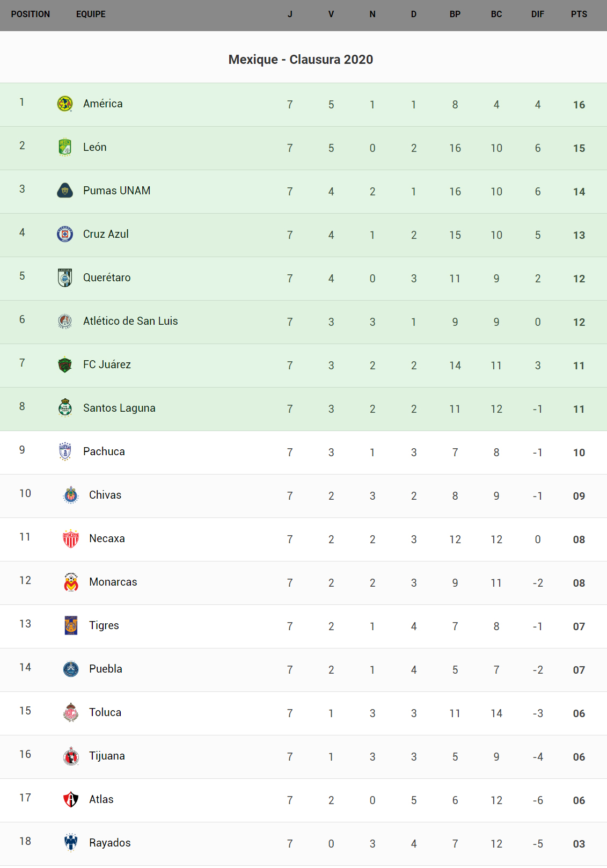607x868 pixels.
Task: Click the América club crest icon
Action: click(65, 104)
